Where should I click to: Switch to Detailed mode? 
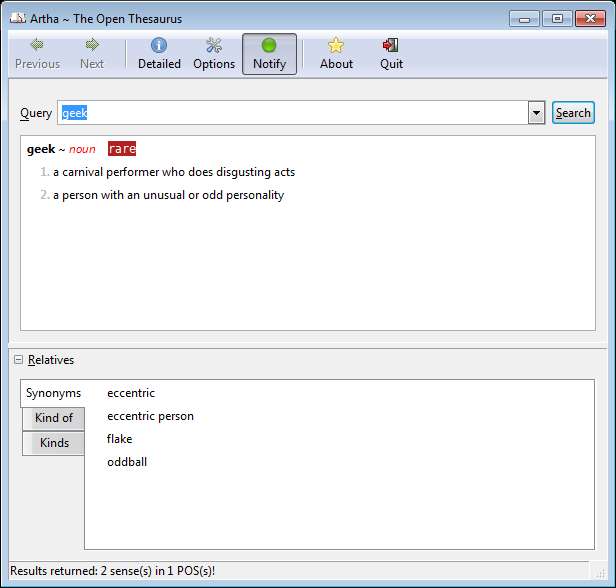[159, 54]
